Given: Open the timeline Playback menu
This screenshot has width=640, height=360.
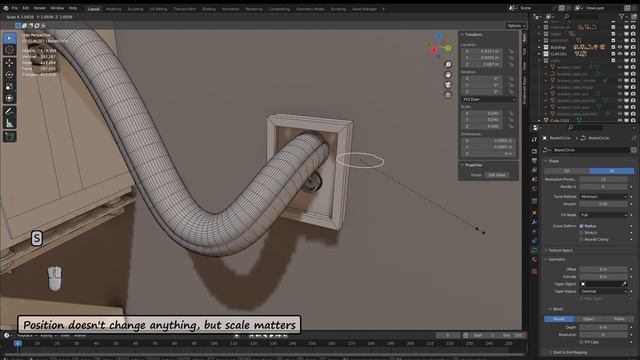Looking at the screenshot, I should tap(26, 336).
